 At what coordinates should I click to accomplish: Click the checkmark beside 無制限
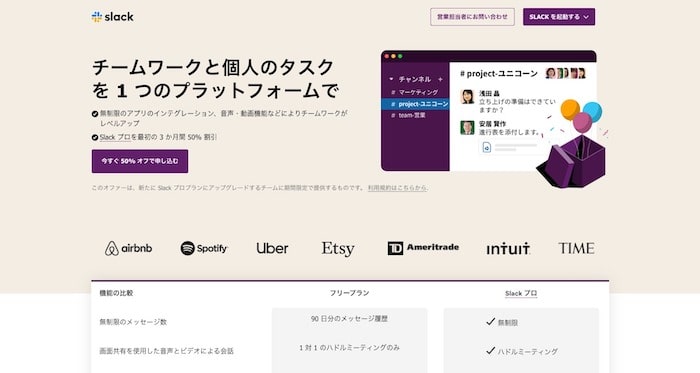pos(491,321)
